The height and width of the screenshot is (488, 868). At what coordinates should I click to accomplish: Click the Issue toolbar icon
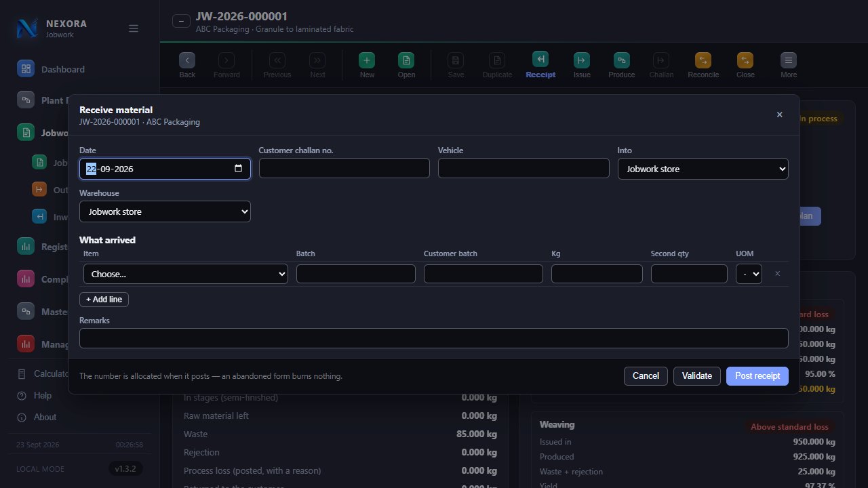pyautogui.click(x=582, y=60)
